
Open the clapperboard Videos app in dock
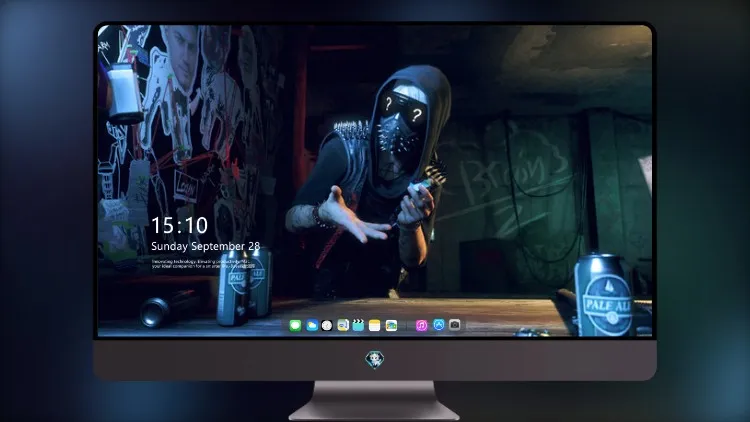coord(358,326)
